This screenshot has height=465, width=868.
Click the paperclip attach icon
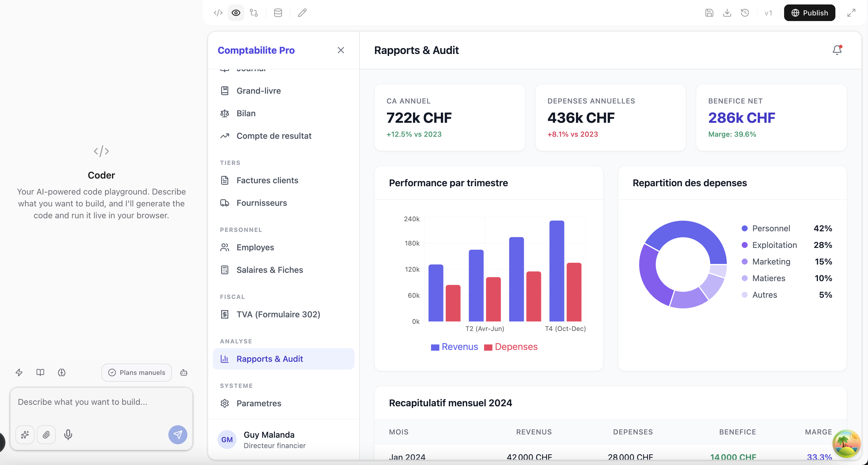[x=47, y=435]
